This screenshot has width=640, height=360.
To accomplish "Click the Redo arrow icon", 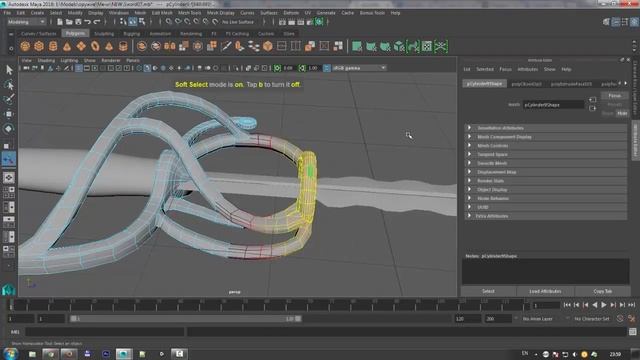I will coord(97,22).
